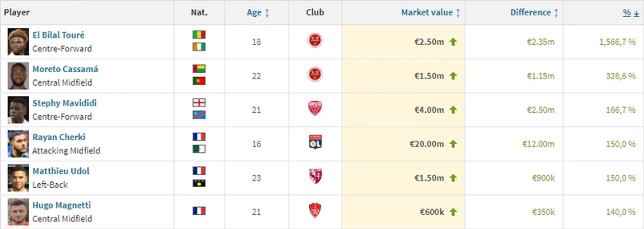Click the club crest in Hugo Magnetti's row
The height and width of the screenshot is (229, 644).
click(315, 211)
